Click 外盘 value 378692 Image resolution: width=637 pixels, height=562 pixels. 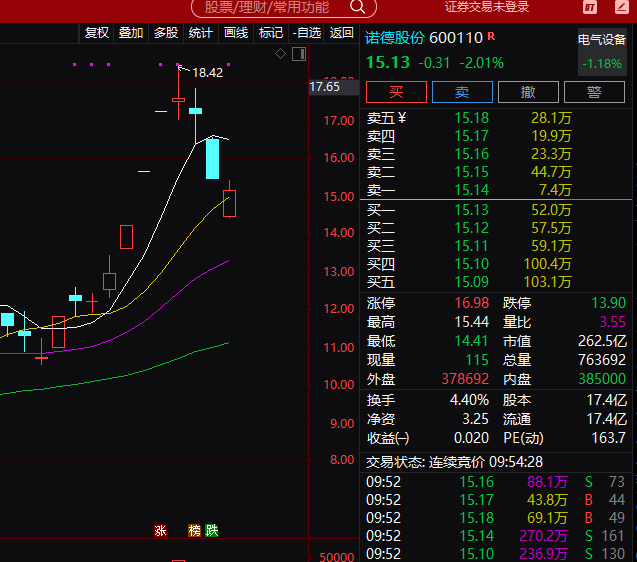[x=465, y=379]
